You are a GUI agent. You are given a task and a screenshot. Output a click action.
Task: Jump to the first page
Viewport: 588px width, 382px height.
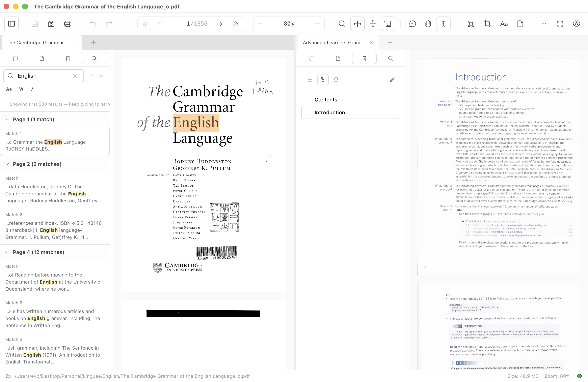click(x=145, y=24)
